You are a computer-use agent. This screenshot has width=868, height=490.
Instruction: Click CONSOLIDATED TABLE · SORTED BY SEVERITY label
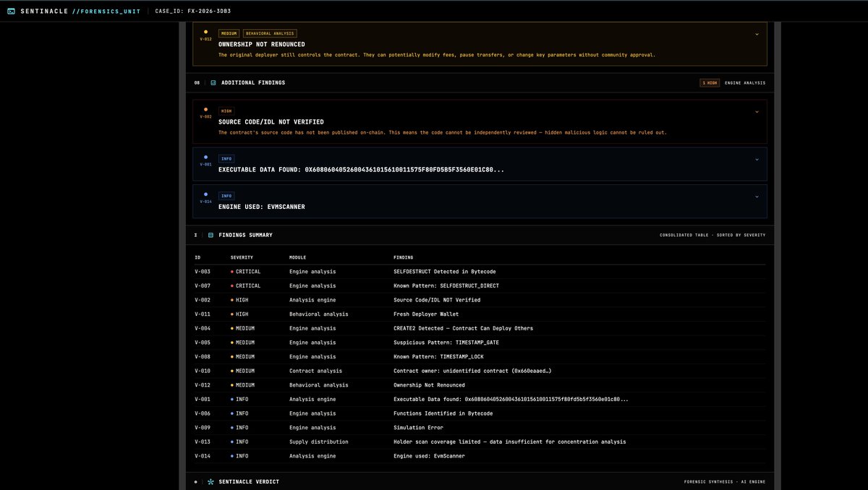[x=712, y=235]
